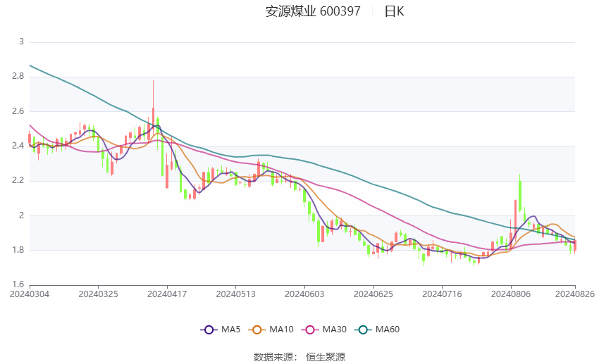Click the x-axis date label 20240806
599x364 pixels.
click(x=511, y=294)
